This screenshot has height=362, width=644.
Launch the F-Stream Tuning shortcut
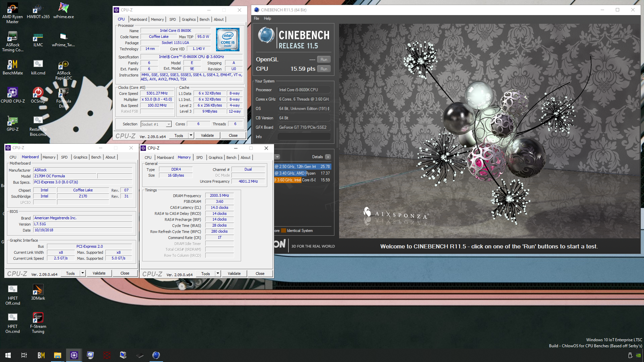pos(38,323)
